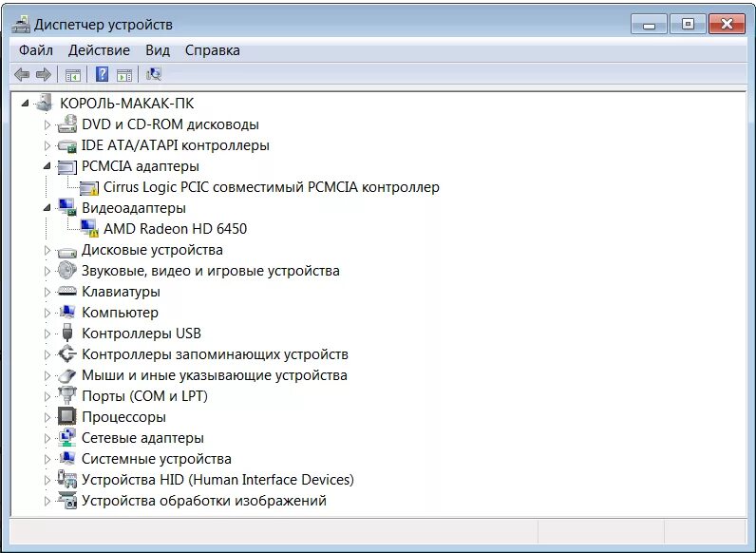This screenshot has height=553, width=756.
Task: Expand Дисковые устройства
Action: (47, 250)
